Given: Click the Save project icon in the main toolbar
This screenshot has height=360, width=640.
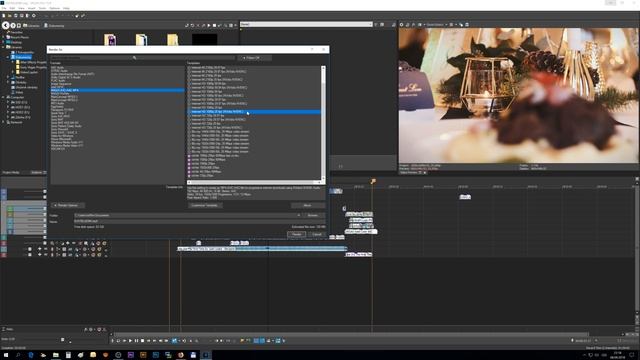Looking at the screenshot, I should [x=16, y=16].
